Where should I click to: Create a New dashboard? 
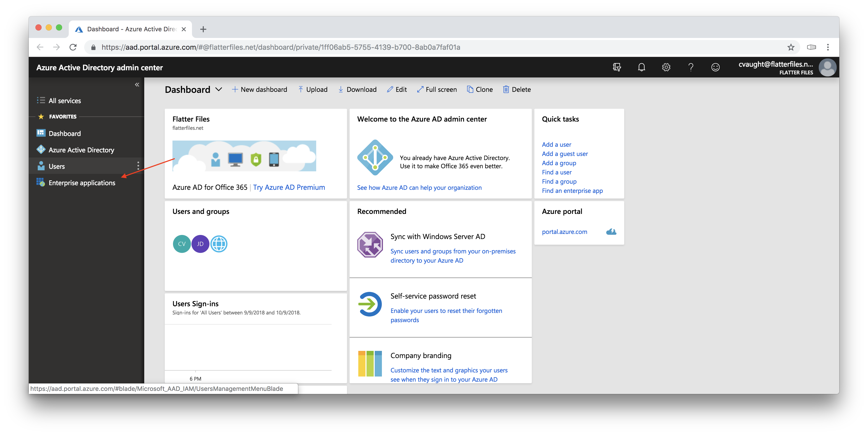[x=259, y=89]
